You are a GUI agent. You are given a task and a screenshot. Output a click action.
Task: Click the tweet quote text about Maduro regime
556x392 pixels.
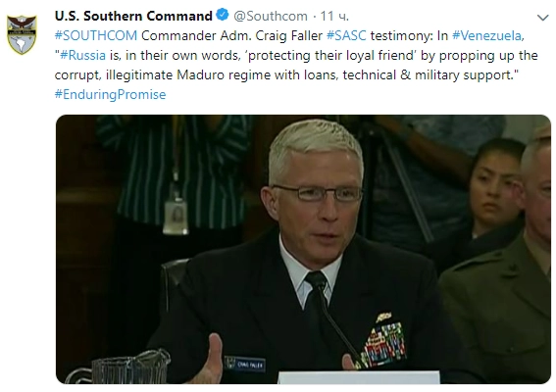click(x=296, y=66)
